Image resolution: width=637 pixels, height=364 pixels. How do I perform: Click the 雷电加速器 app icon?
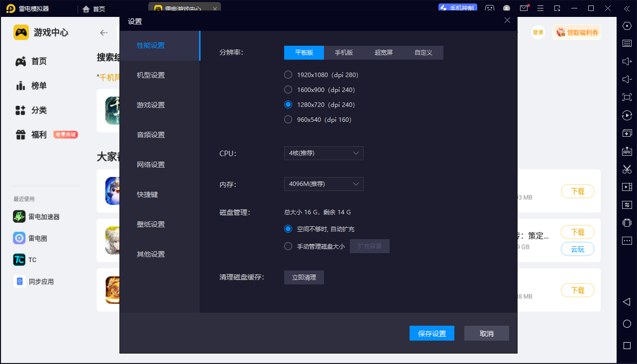(19, 217)
